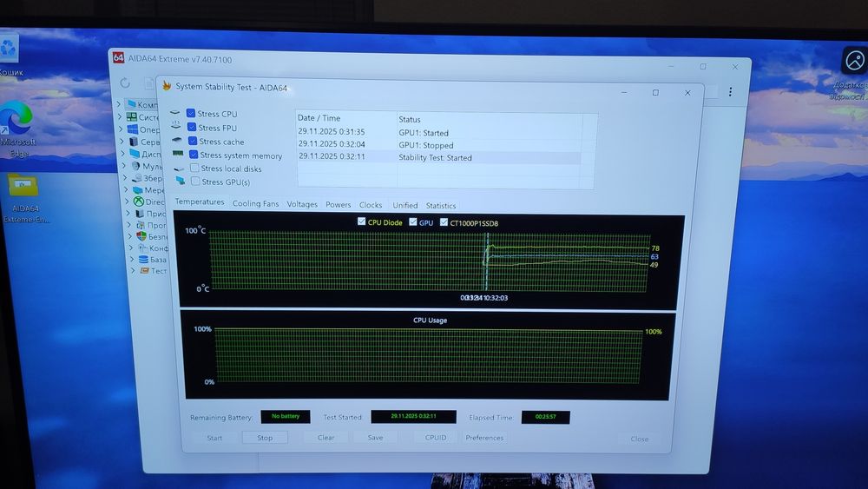Viewport: 868px width, 489px height.
Task: Switch to the Voltages tab
Action: (x=302, y=204)
